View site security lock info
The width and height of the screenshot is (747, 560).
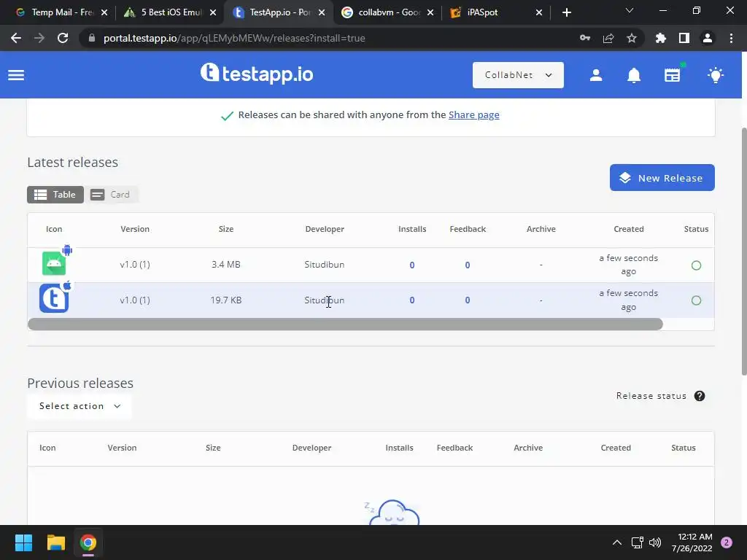pyautogui.click(x=92, y=38)
